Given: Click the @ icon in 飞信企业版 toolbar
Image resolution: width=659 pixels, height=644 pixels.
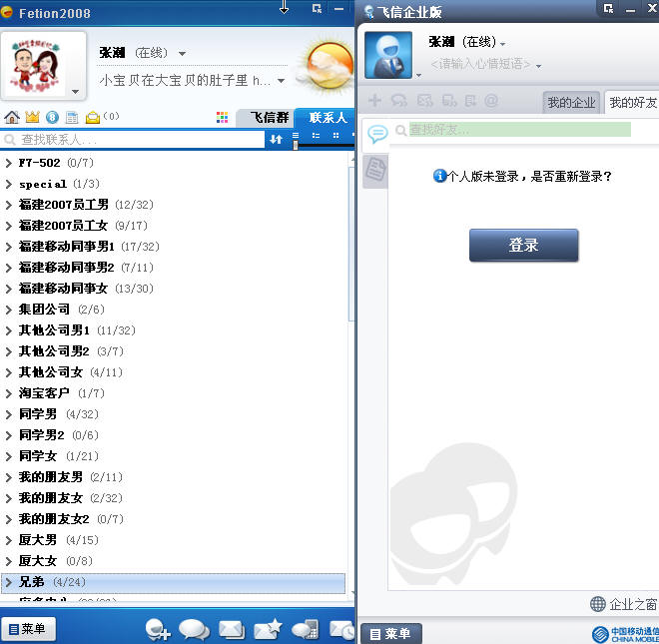Looking at the screenshot, I should [x=491, y=101].
